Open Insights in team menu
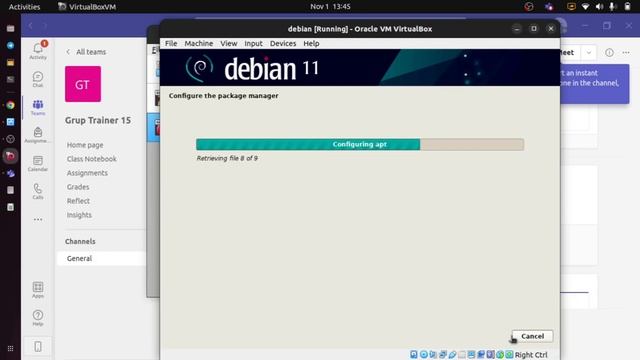640x360 pixels. [x=79, y=215]
